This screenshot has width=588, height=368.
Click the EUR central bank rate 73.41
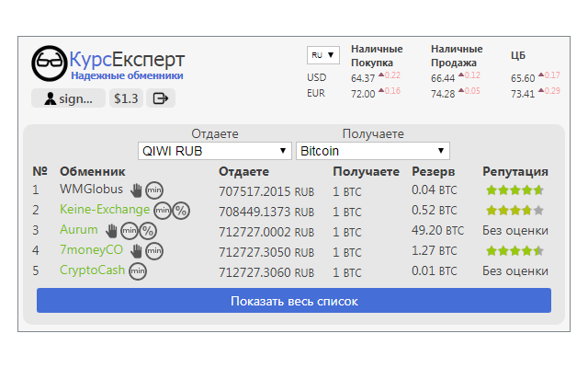point(523,94)
